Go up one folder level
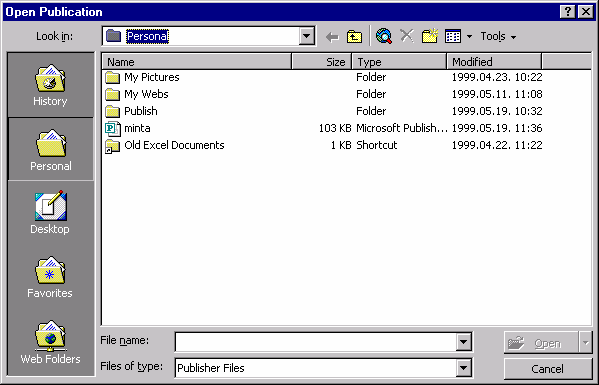The height and width of the screenshot is (385, 599). point(354,37)
